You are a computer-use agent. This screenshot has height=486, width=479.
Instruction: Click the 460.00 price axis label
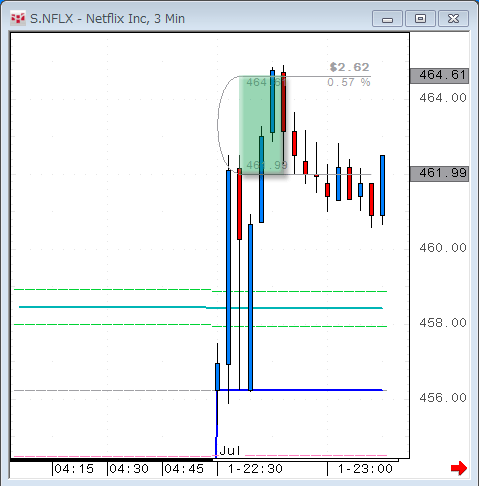(443, 248)
